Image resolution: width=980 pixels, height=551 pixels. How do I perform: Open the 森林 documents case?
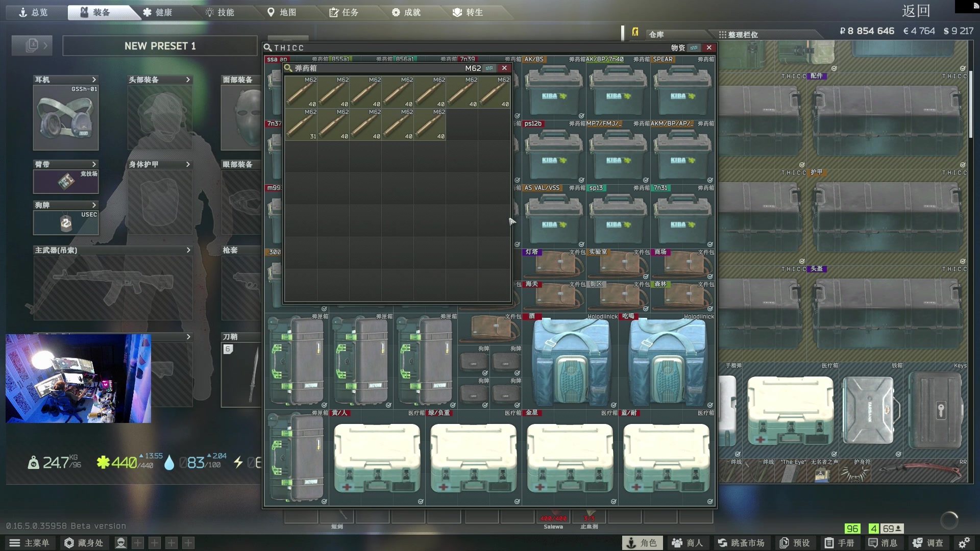tap(682, 297)
